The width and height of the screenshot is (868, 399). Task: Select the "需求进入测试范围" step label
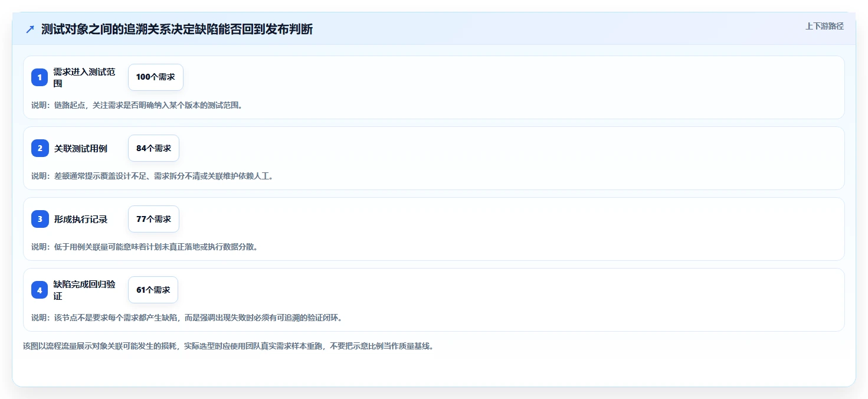84,77
